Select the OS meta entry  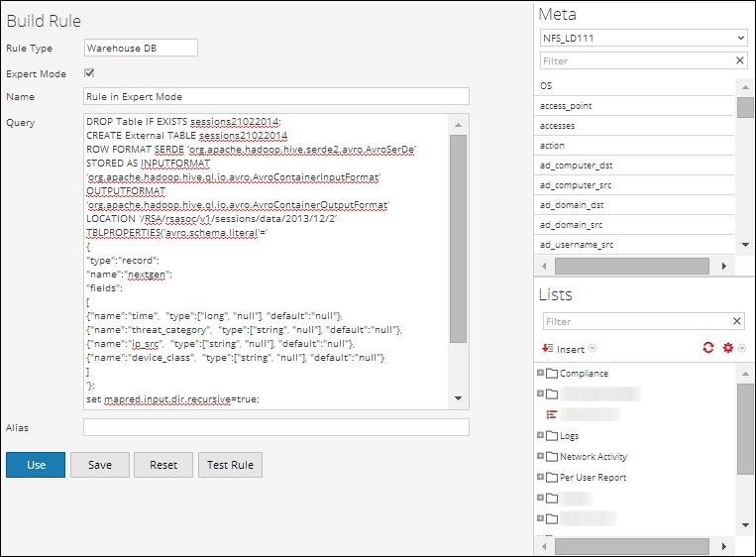click(x=634, y=86)
